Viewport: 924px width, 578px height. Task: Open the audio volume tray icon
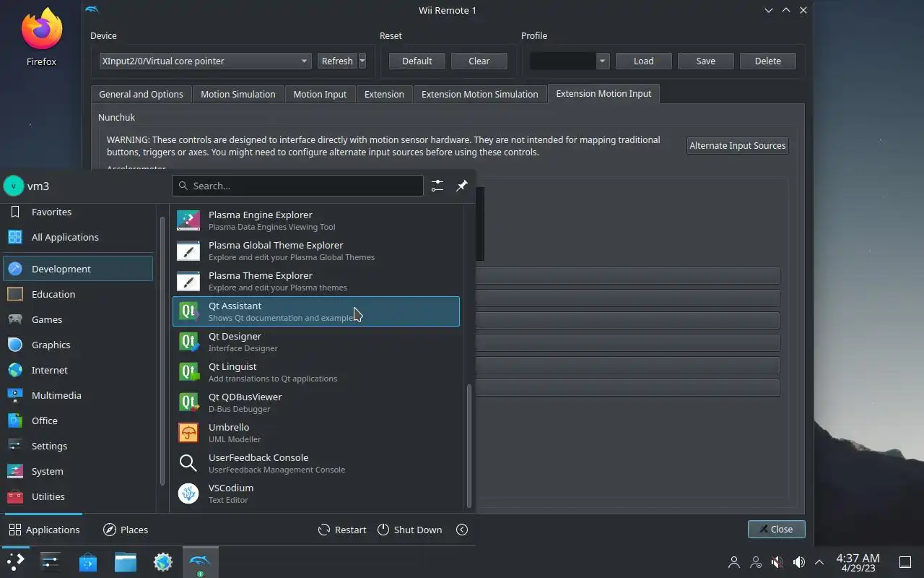point(798,562)
